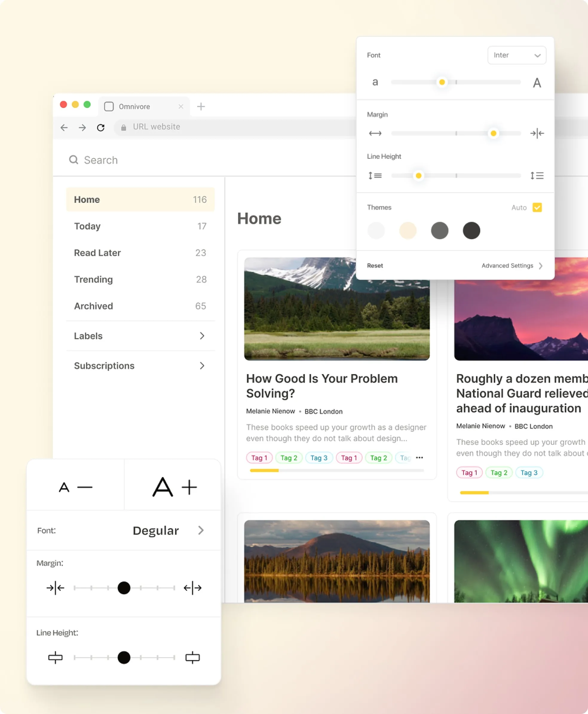
Task: Select the white theme swatch
Action: point(376,231)
